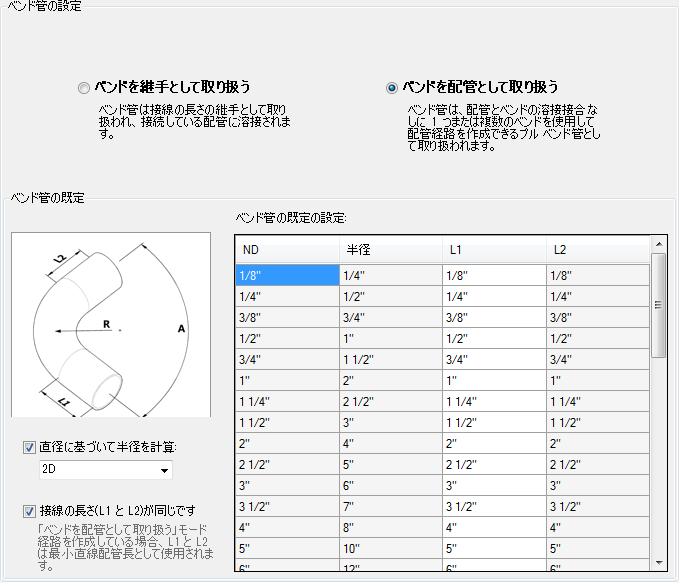Click the radius cell 6" for ND 3"
This screenshot has height=583, width=679.
tap(391, 486)
